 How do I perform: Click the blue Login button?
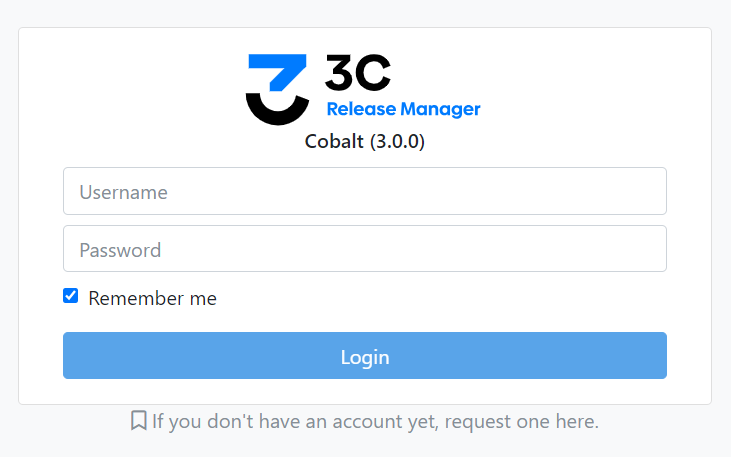click(365, 355)
